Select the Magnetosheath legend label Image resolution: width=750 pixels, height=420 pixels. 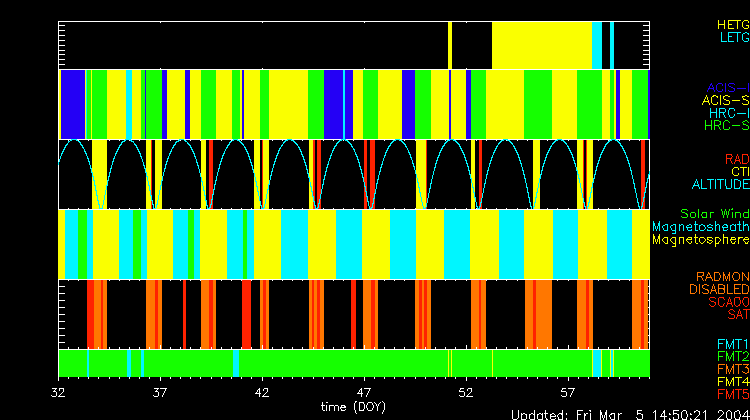coord(700,227)
